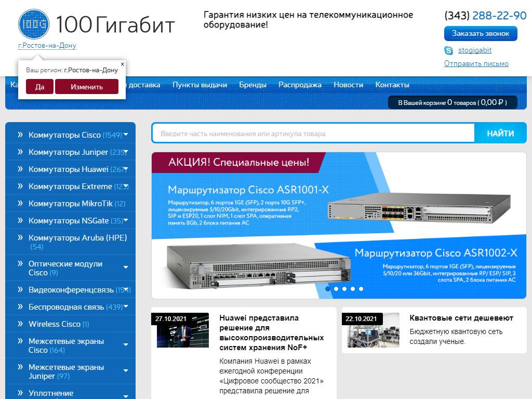Click the Заказать звонок button
The width and height of the screenshot is (532, 399).
point(481,33)
